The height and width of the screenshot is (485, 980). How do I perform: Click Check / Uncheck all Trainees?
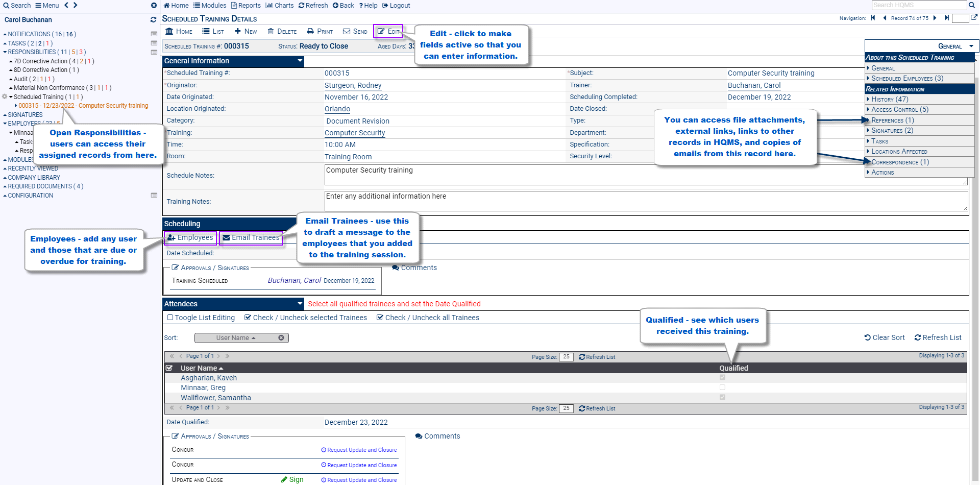pyautogui.click(x=428, y=317)
